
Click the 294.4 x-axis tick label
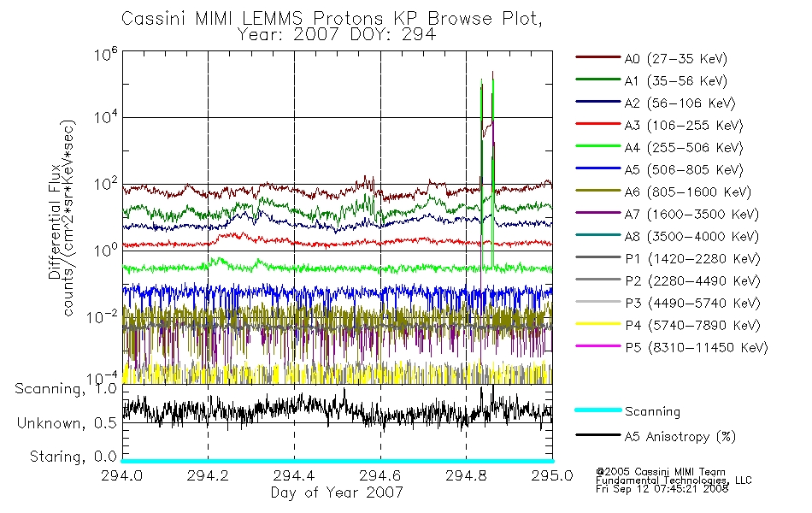tap(294, 475)
